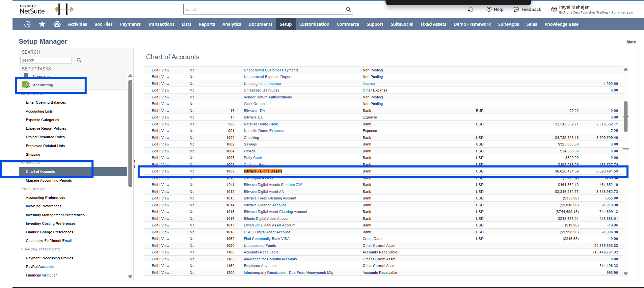Screen dimensions: 644x288
Task: Open the Knowledge Base menu
Action: (x=561, y=24)
